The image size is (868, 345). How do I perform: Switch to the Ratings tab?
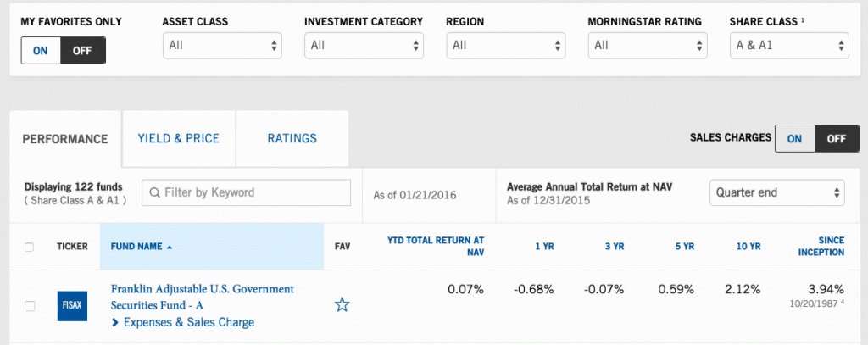[x=292, y=139]
